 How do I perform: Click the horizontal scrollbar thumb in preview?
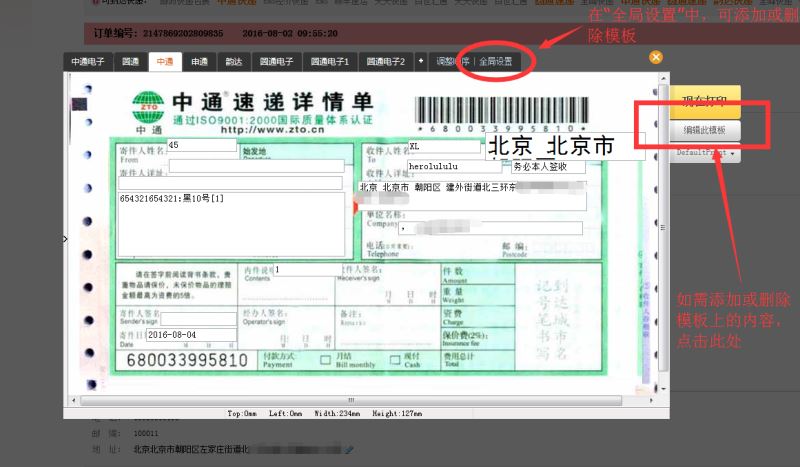coord(351,401)
